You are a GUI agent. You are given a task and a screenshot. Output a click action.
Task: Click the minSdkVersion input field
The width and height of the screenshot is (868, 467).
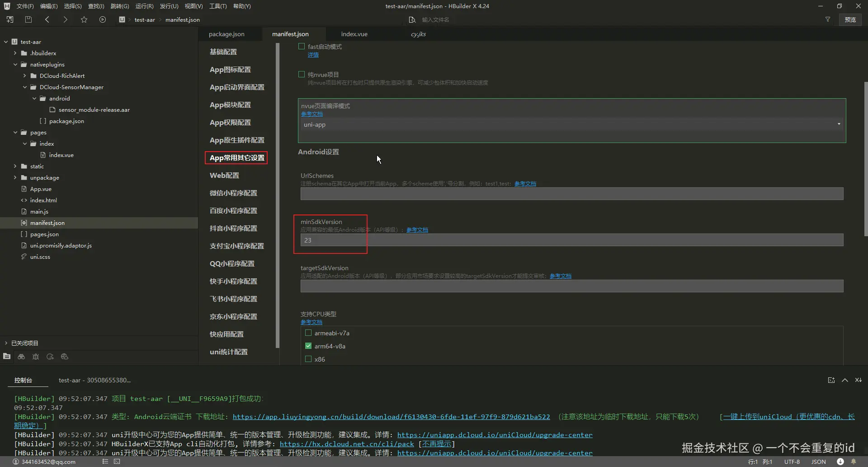(x=572, y=240)
